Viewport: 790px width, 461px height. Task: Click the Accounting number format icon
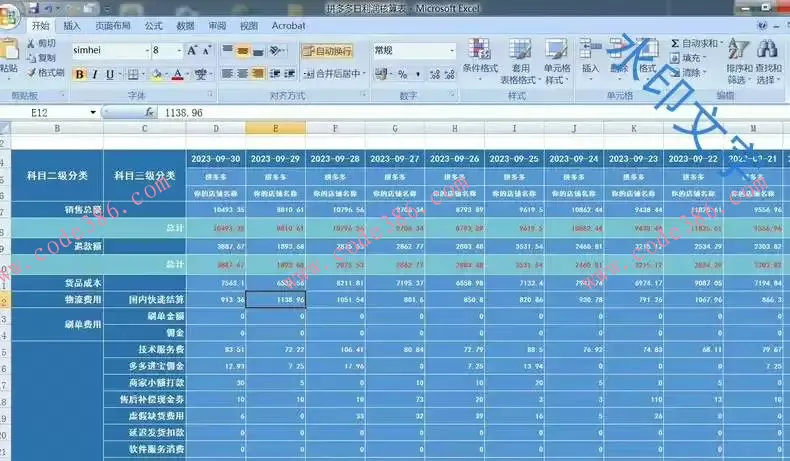[x=382, y=74]
